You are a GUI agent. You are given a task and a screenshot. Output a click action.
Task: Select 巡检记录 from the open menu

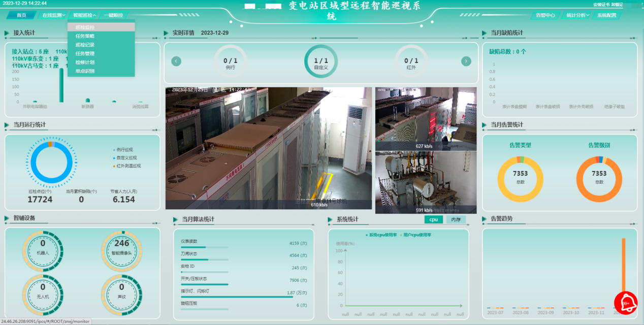(85, 45)
